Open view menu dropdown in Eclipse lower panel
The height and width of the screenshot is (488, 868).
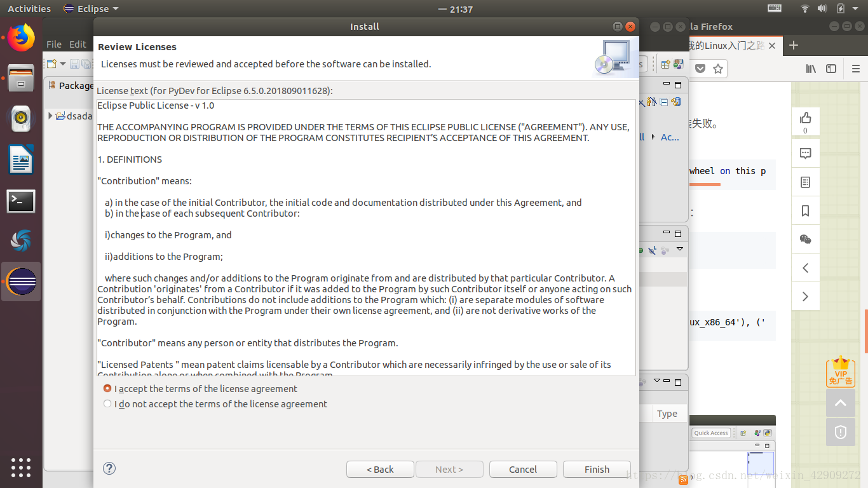pyautogui.click(x=680, y=249)
